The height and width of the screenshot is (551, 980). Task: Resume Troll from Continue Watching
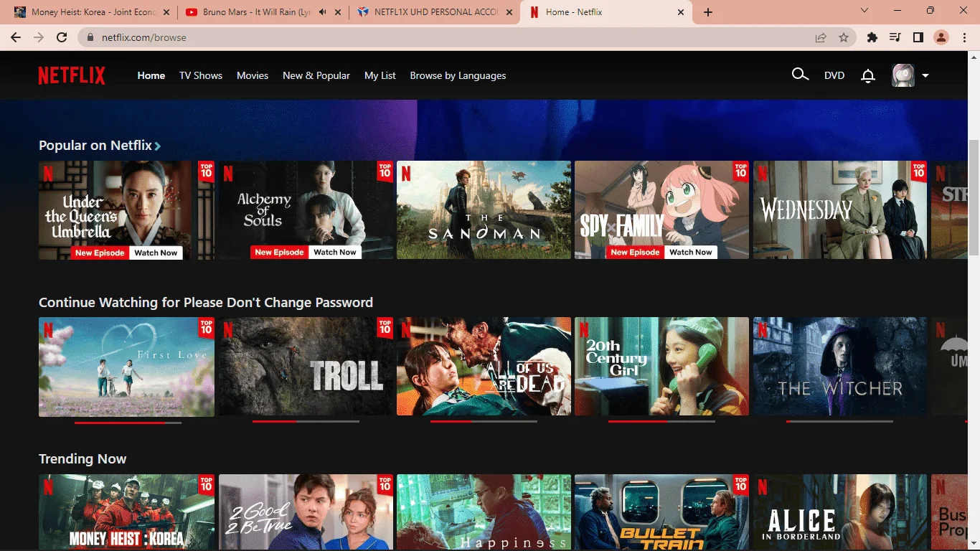306,367
